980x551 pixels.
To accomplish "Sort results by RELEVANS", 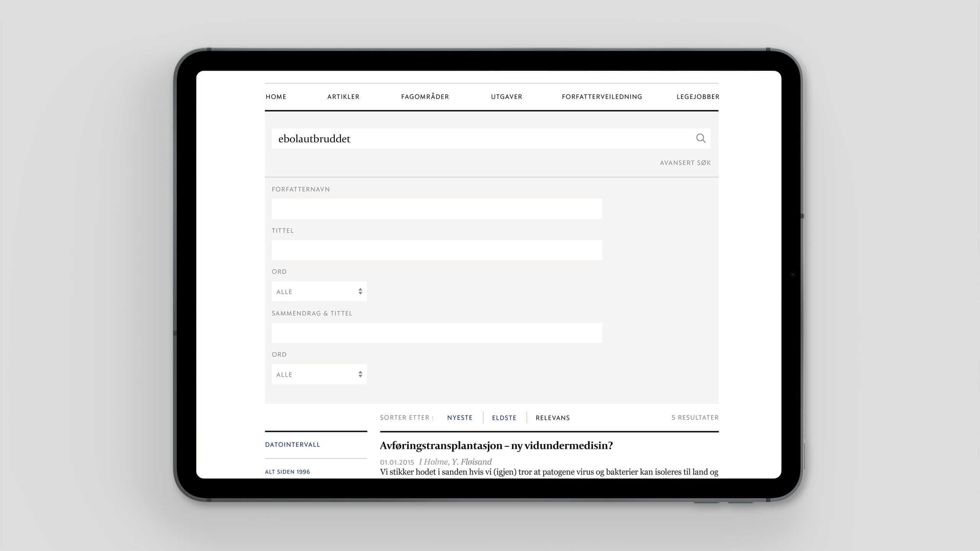I will [553, 418].
